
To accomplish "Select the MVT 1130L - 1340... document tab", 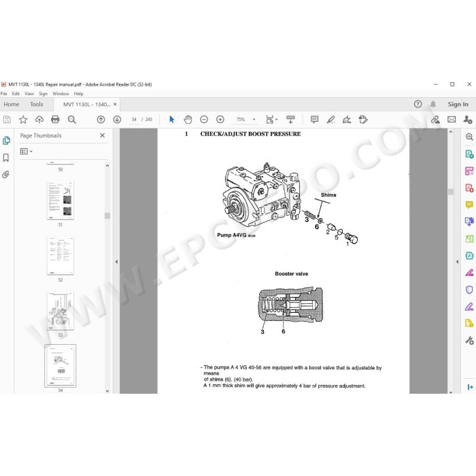I will pyautogui.click(x=86, y=104).
